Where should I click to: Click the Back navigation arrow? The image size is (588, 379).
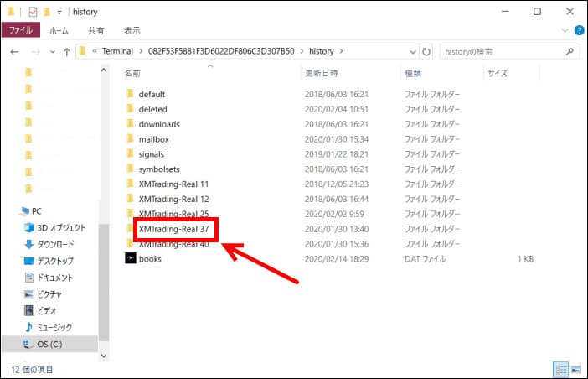(14, 51)
